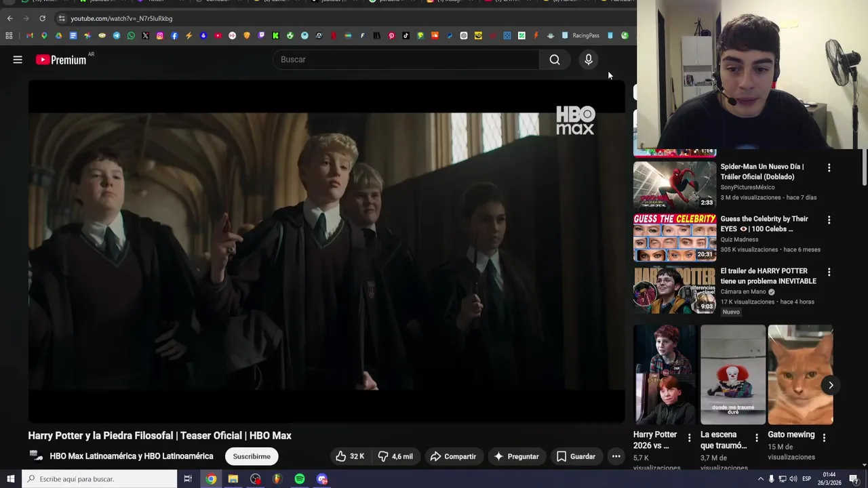Open the TikTok bookmark

406,35
